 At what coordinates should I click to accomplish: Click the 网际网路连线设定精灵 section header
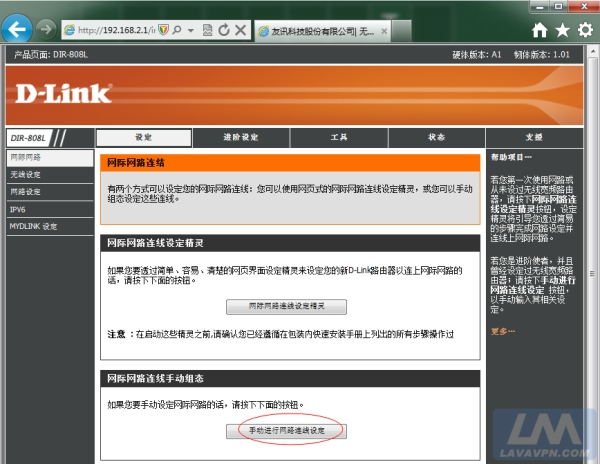(290, 243)
